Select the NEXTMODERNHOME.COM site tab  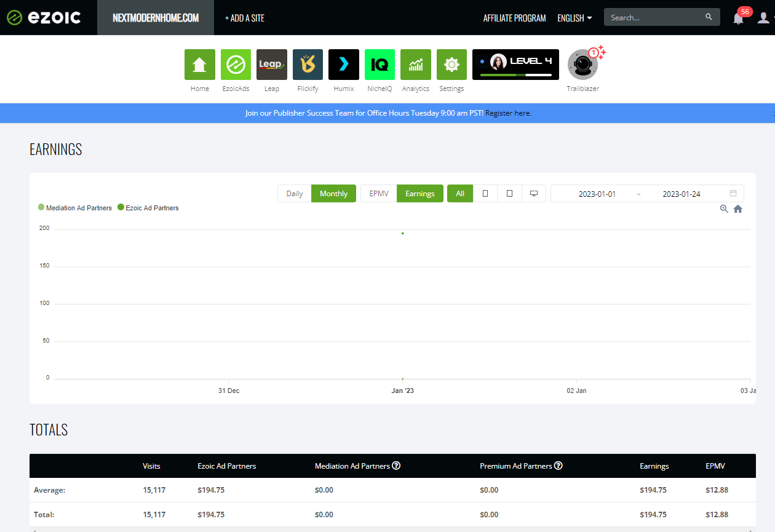(156, 18)
